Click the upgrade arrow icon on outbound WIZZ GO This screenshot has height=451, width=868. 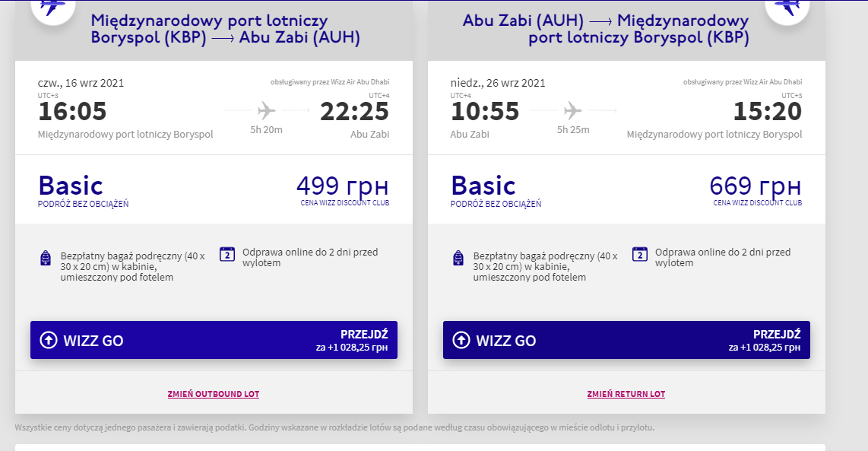(x=49, y=340)
